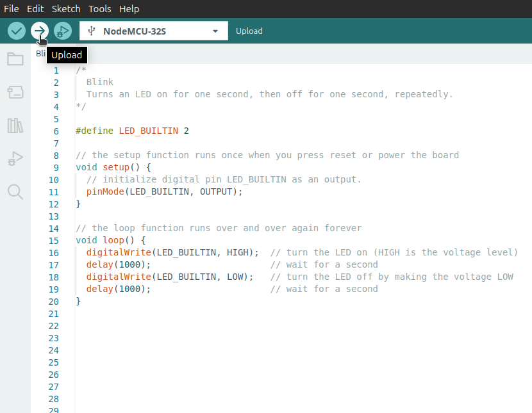
Task: Open the File menu
Action: coord(12,9)
